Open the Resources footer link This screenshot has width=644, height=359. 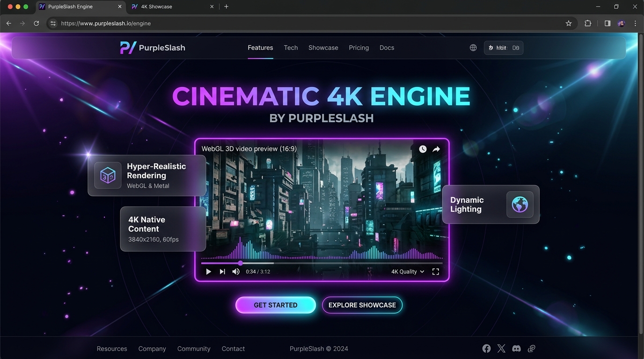click(112, 349)
